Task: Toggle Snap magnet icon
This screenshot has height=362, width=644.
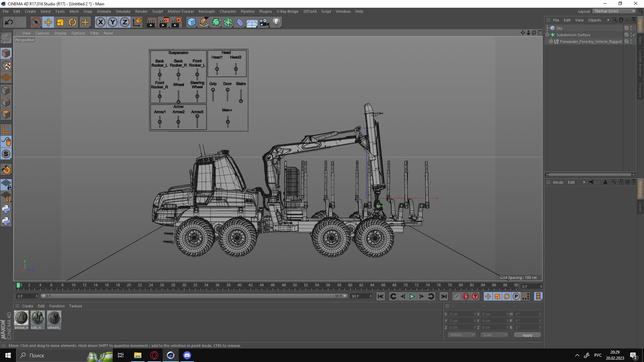Action: (6, 170)
